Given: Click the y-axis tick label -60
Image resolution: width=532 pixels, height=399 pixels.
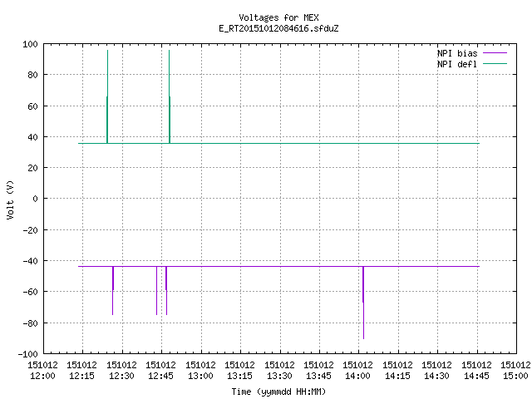Looking at the screenshot, I should (x=30, y=292).
